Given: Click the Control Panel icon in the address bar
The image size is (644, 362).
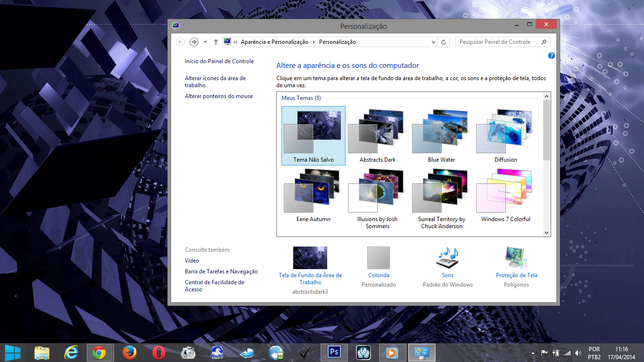Looking at the screenshot, I should click(227, 41).
